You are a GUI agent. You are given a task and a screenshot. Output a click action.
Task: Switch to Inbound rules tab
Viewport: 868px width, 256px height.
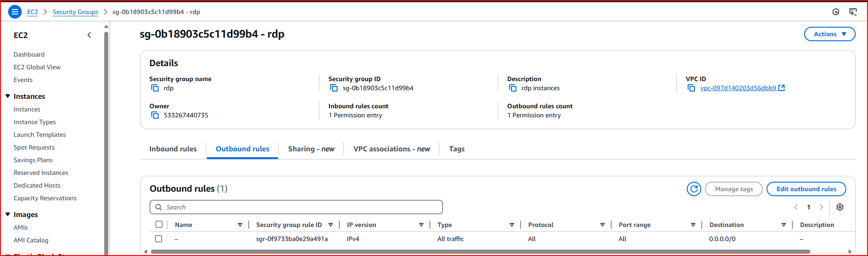(173, 149)
